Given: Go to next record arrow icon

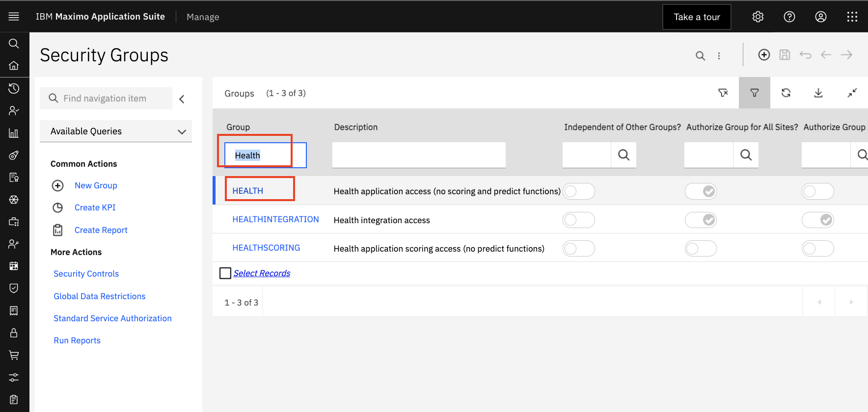Looking at the screenshot, I should pyautogui.click(x=846, y=54).
